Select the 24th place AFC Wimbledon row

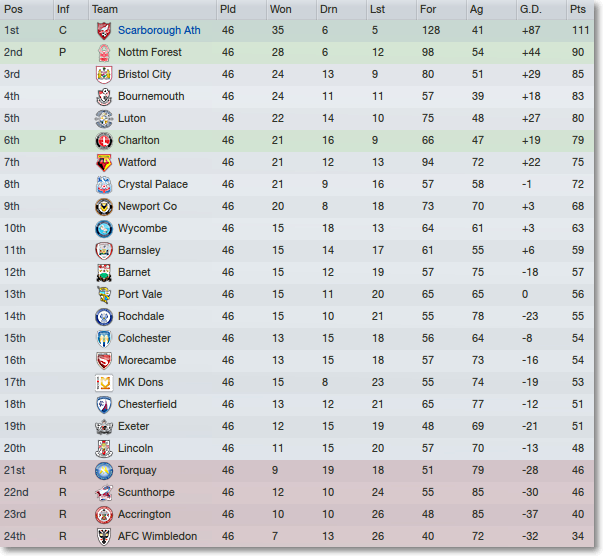coord(297,536)
